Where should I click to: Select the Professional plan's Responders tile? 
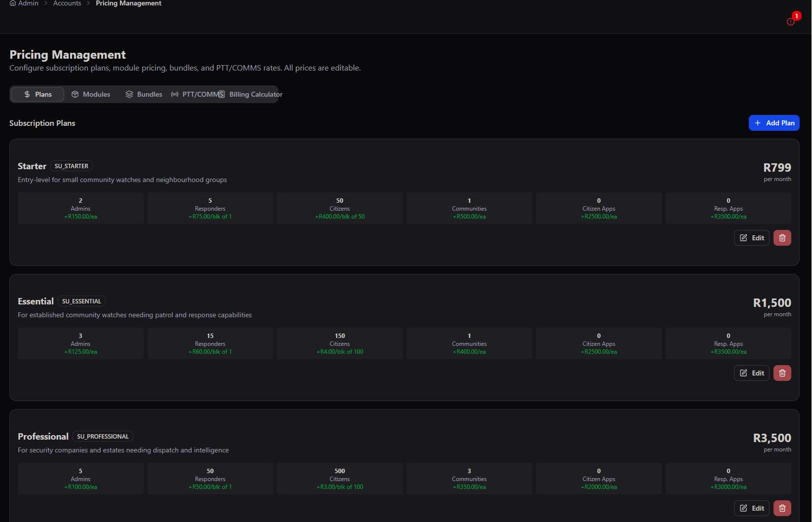point(210,479)
